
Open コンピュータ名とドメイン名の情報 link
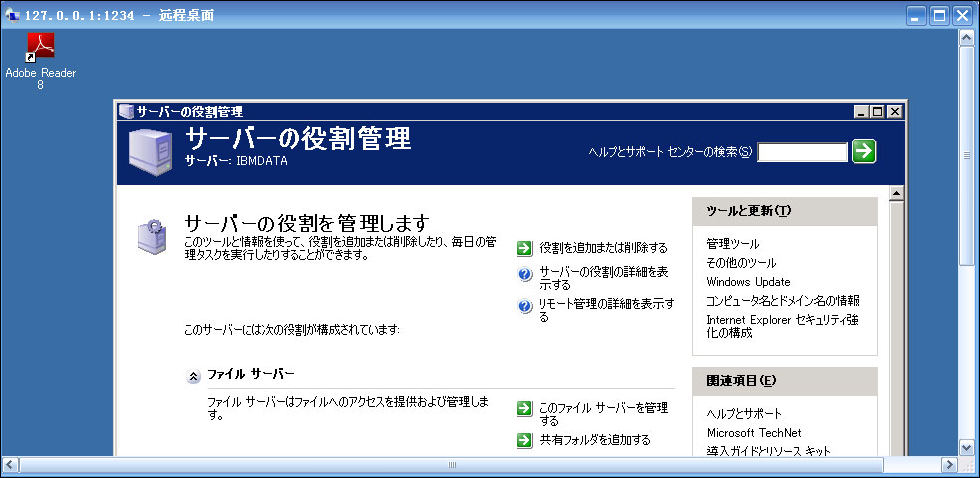point(782,301)
